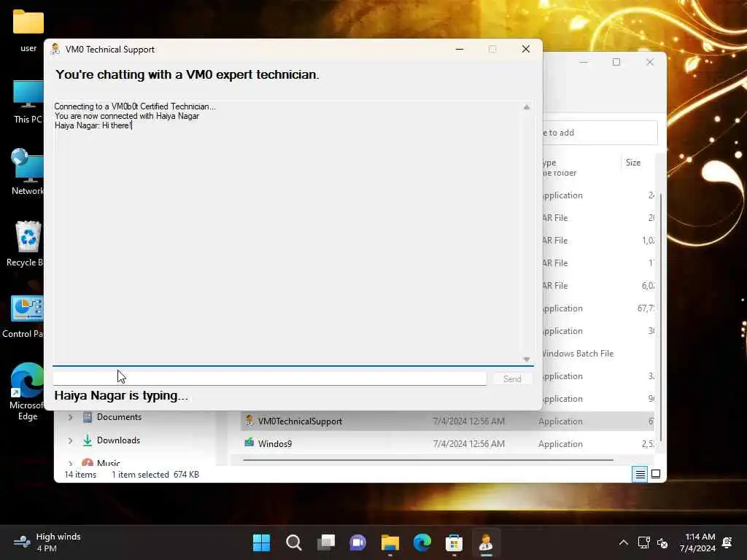
Task: Minimize the File Explorer window
Action: tap(584, 62)
